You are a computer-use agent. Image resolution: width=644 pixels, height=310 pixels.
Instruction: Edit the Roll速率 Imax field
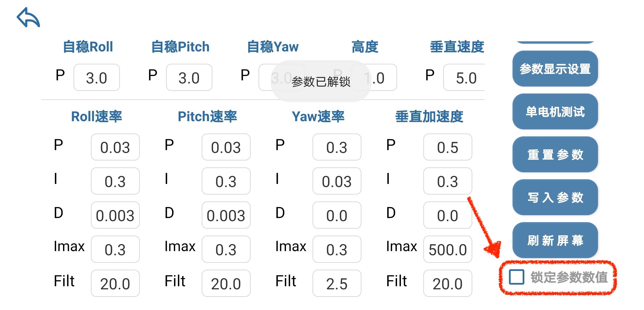click(115, 249)
